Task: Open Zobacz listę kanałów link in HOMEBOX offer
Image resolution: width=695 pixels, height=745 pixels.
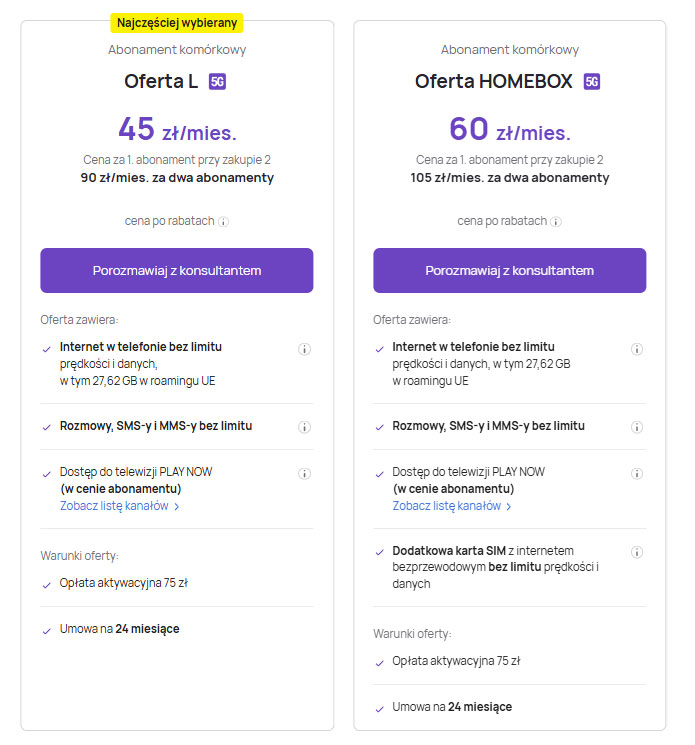Action: coord(447,506)
